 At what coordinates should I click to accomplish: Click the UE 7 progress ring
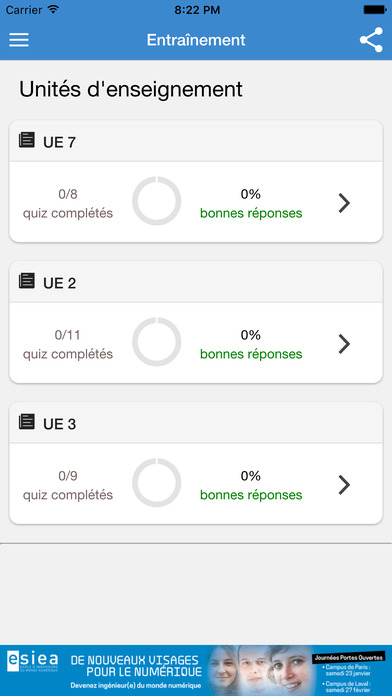pyautogui.click(x=157, y=201)
